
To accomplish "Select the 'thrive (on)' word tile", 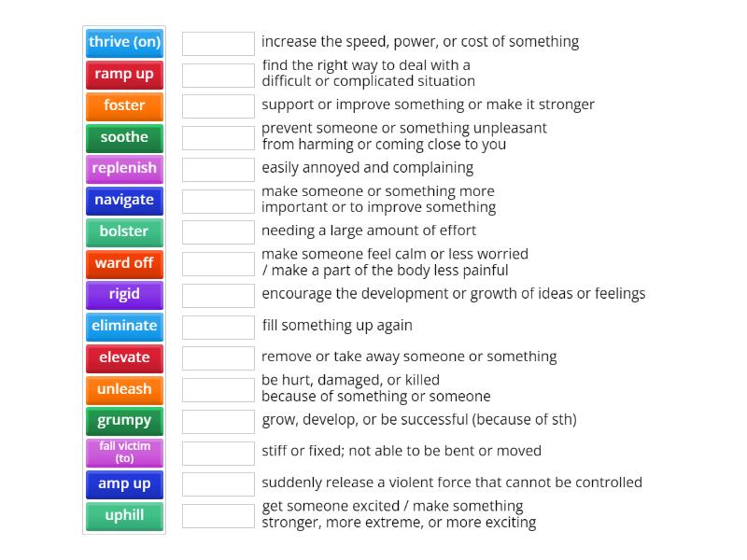I will pyautogui.click(x=124, y=42).
